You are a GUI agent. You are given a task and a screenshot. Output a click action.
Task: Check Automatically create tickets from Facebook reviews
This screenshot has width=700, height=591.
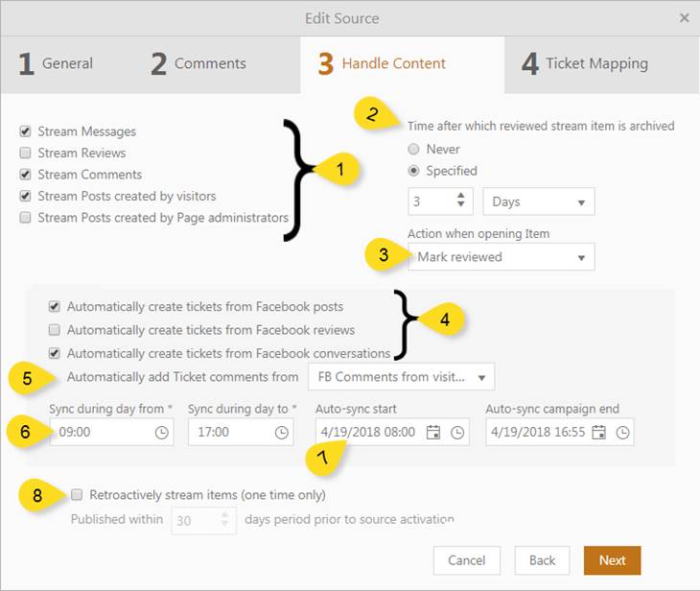click(55, 329)
